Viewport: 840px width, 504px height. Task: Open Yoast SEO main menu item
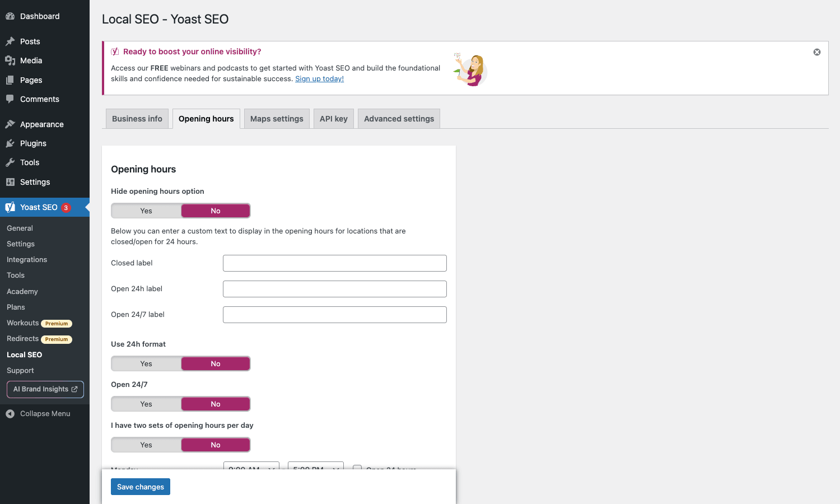[x=45, y=207]
